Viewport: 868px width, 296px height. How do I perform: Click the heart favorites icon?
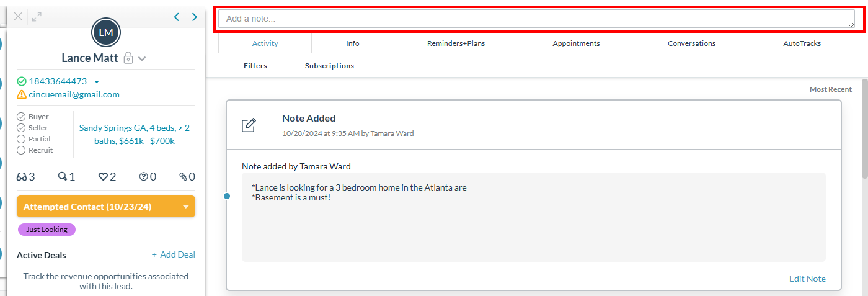103,177
